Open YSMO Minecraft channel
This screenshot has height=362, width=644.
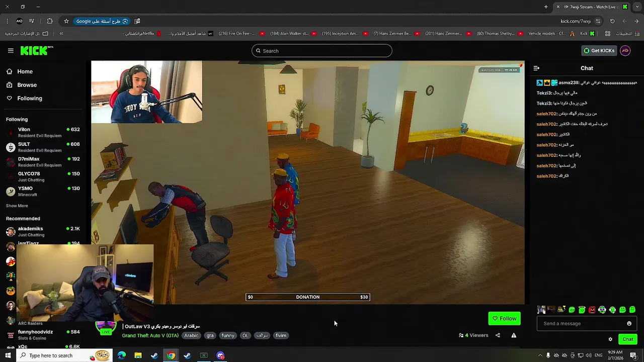(x=43, y=191)
